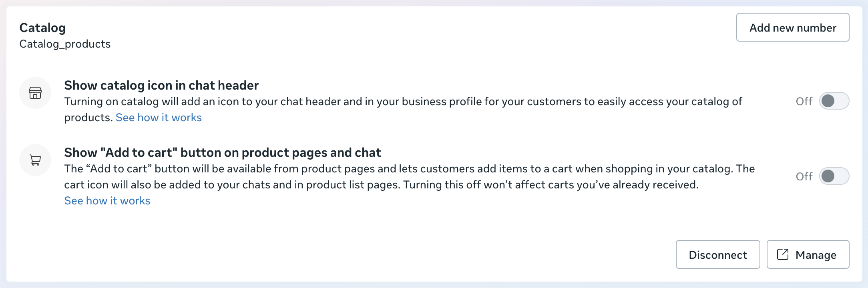The width and height of the screenshot is (868, 288).
Task: Click the Disconnect button
Action: pyautogui.click(x=718, y=254)
